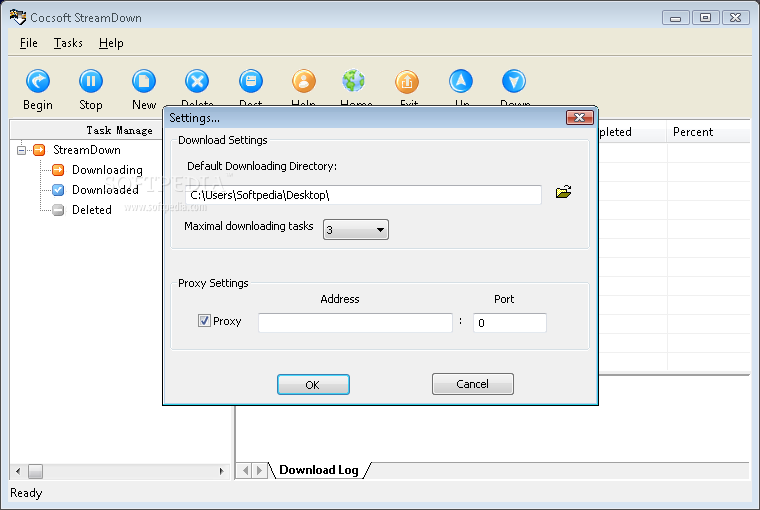Maximize the Cocsoft StreamDown window
Image resolution: width=760 pixels, height=510 pixels.
click(x=705, y=18)
